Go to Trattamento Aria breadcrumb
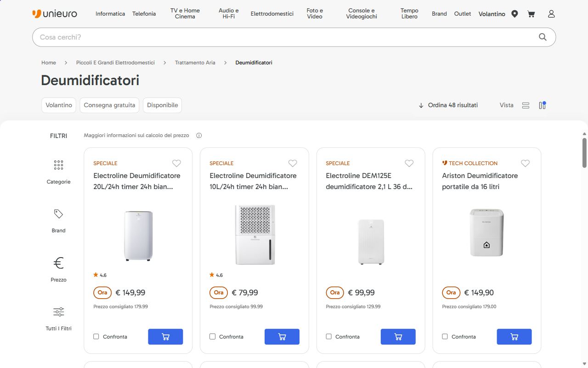The height and width of the screenshot is (368, 588). [x=195, y=63]
